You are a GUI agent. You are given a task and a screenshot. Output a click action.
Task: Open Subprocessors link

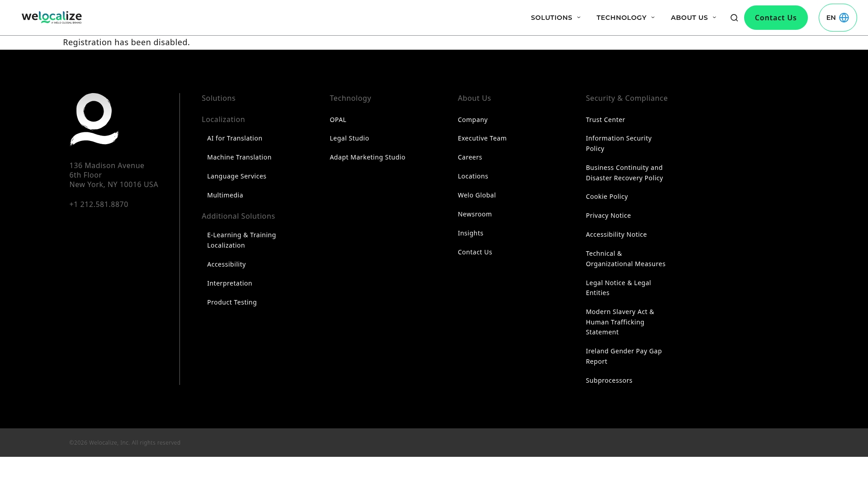coord(609,380)
